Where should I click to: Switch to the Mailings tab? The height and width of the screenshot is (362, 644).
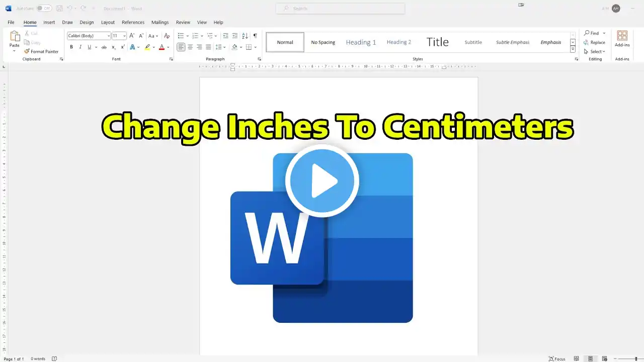click(x=160, y=22)
